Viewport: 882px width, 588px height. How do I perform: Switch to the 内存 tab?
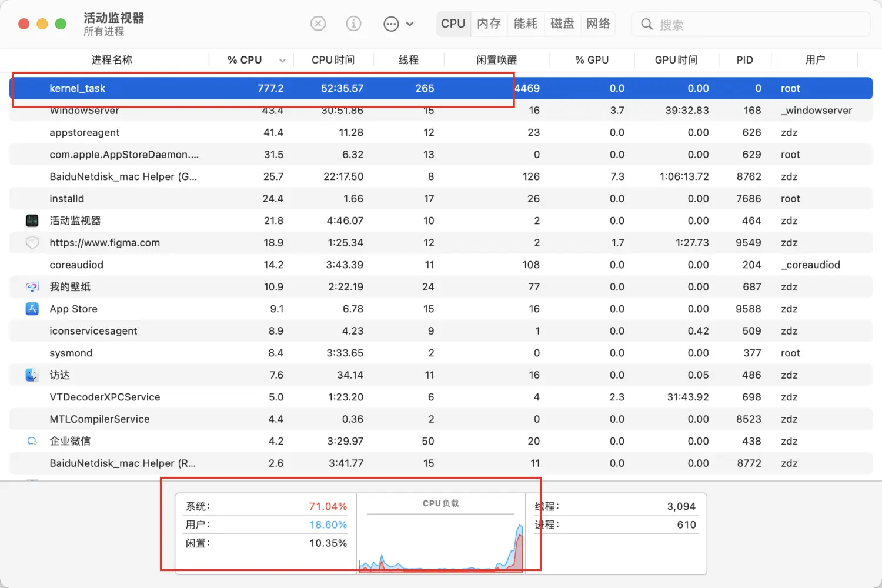coord(489,24)
